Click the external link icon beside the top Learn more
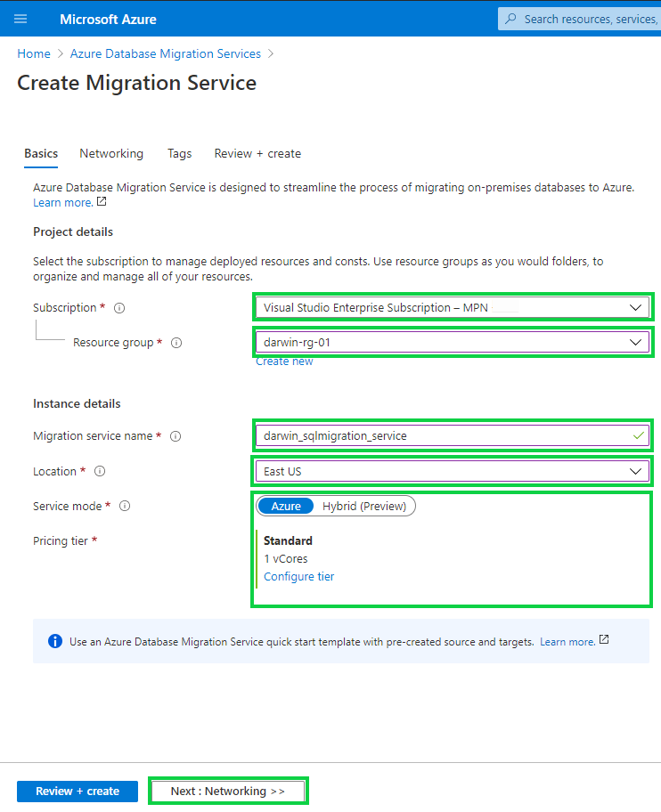This screenshot has height=812, width=661. (x=102, y=202)
